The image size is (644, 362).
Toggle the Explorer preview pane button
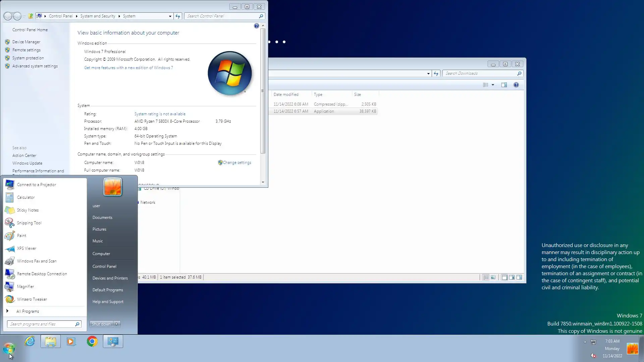pyautogui.click(x=504, y=85)
